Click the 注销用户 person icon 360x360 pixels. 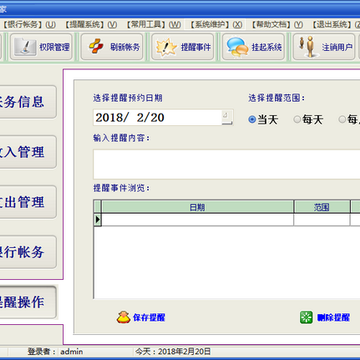point(308,47)
